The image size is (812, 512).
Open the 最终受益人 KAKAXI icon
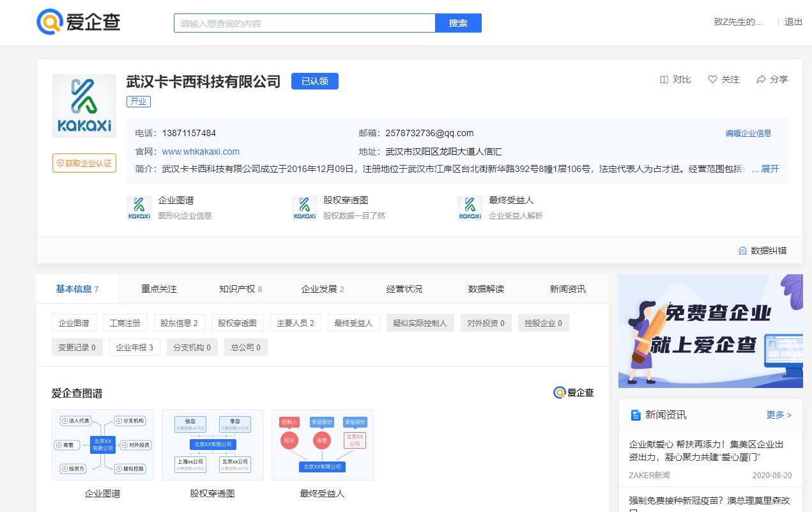pyautogui.click(x=470, y=208)
